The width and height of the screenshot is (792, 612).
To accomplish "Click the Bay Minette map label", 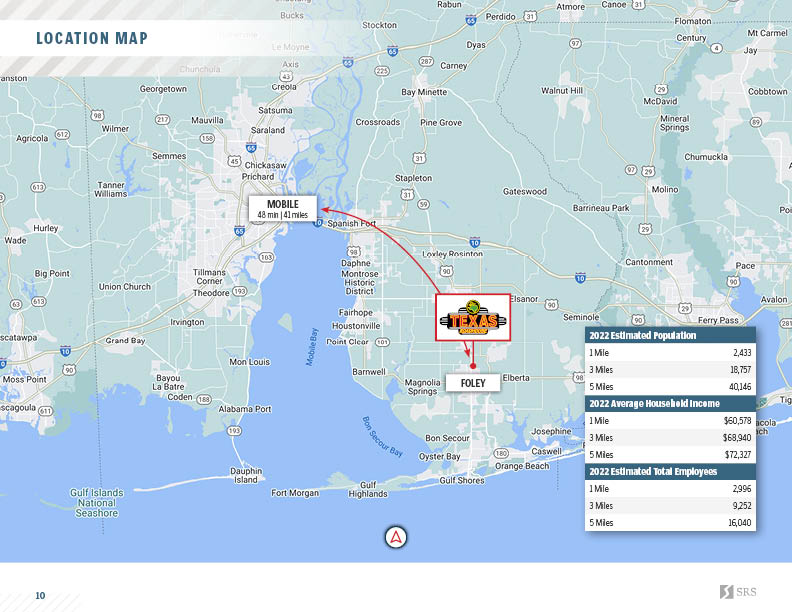I will coord(424,92).
